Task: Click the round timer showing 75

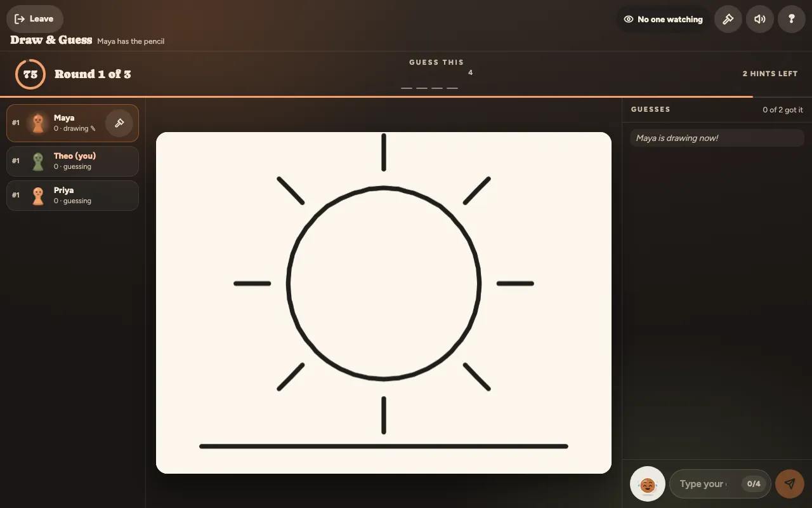Action: click(x=30, y=74)
